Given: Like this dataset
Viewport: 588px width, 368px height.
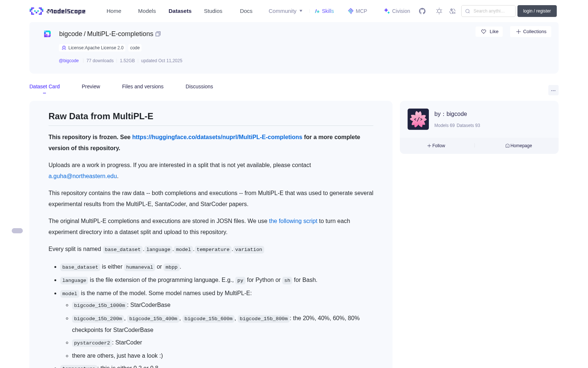Looking at the screenshot, I should pos(489,32).
